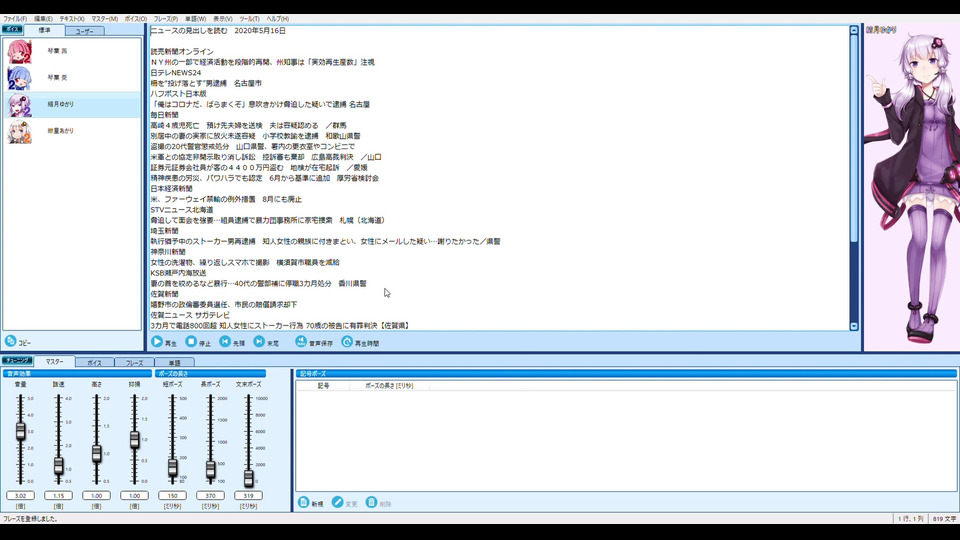Open the マスター(M) menu

tap(105, 19)
